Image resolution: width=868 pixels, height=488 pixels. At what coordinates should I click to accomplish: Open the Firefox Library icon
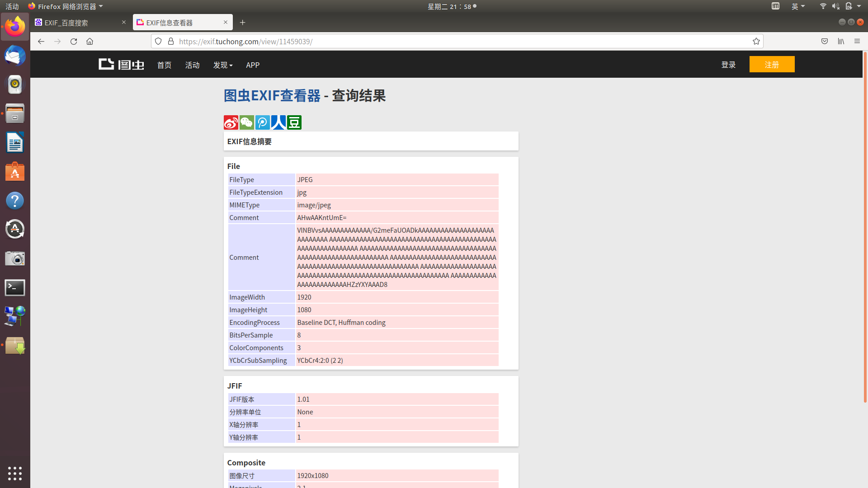coord(841,41)
